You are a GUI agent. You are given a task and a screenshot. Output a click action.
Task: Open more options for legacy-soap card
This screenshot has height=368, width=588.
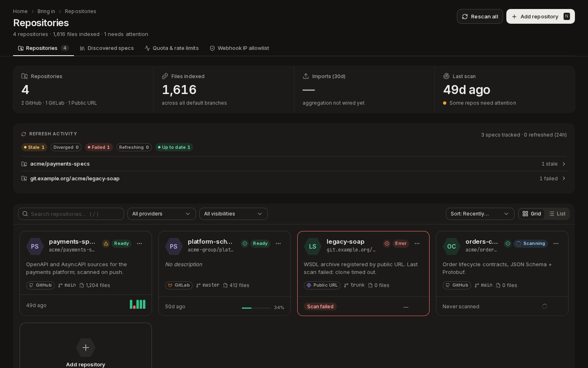pyautogui.click(x=417, y=243)
